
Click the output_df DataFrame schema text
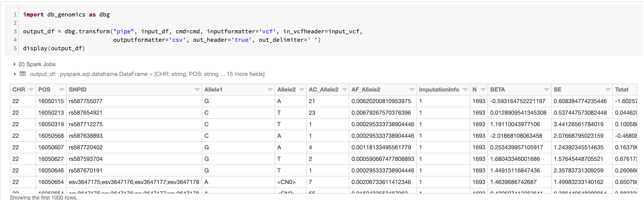pyautogui.click(x=147, y=74)
